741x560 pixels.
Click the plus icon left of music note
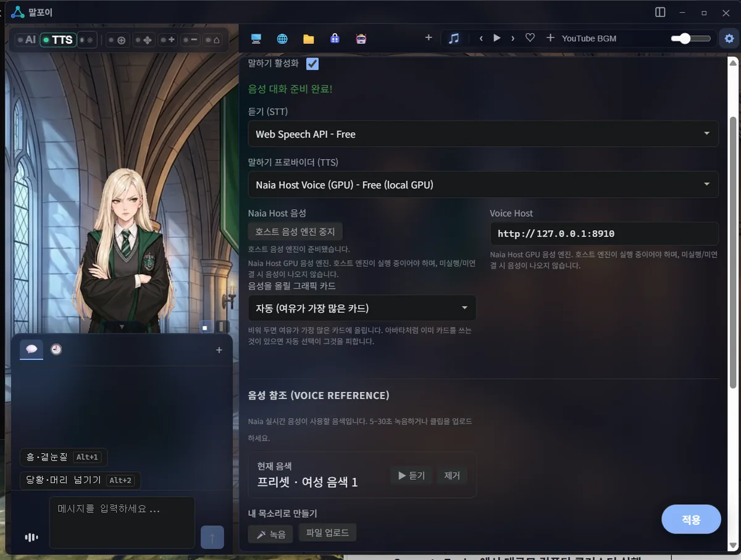pos(429,38)
